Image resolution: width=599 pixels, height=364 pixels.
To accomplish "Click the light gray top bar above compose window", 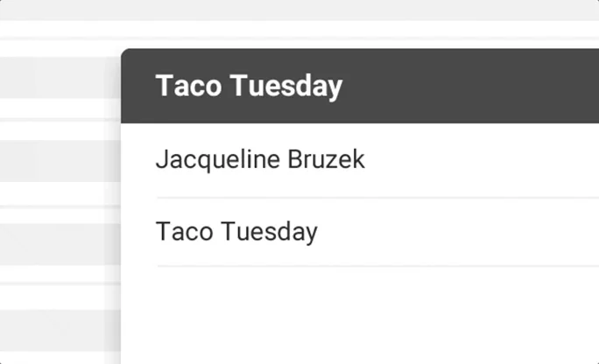I will tap(298, 10).
